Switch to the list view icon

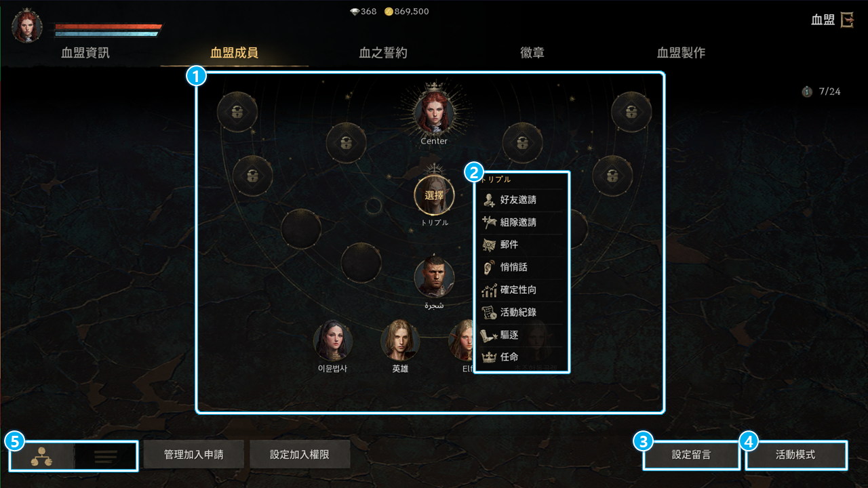(105, 455)
